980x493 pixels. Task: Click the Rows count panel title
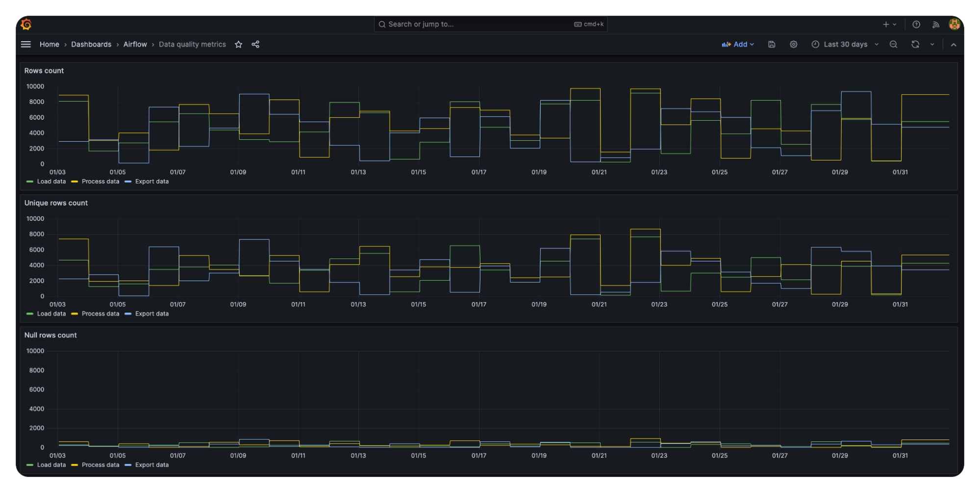pyautogui.click(x=44, y=71)
